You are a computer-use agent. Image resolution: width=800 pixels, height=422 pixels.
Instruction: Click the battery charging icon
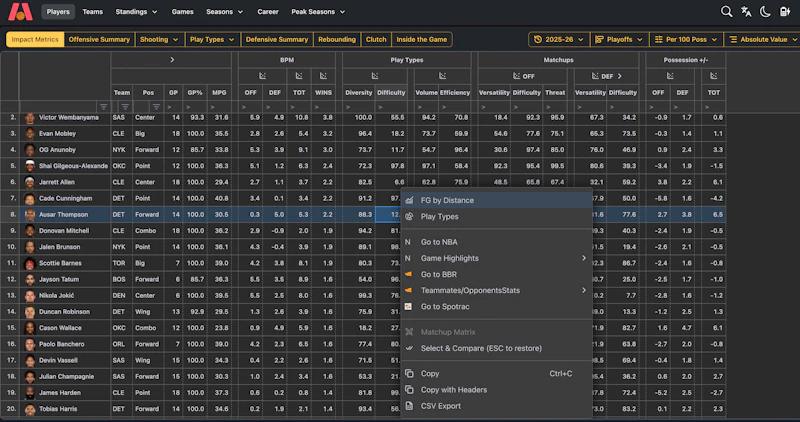785,11
